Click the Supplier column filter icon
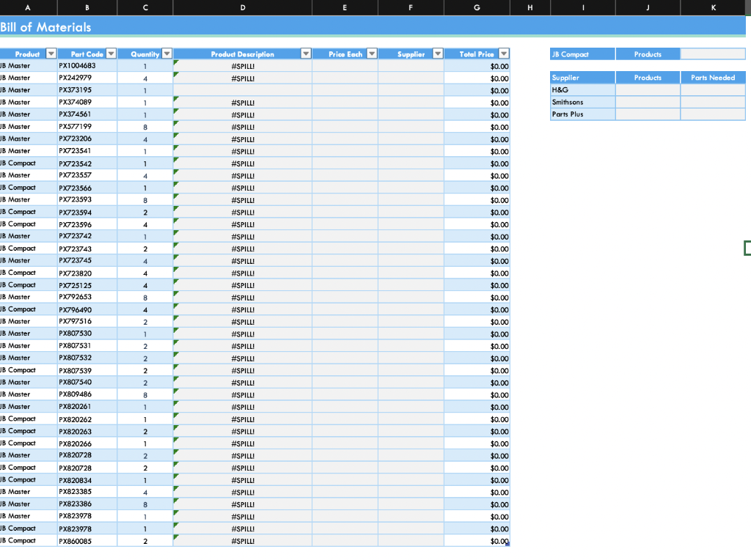The width and height of the screenshot is (751, 560). click(438, 53)
